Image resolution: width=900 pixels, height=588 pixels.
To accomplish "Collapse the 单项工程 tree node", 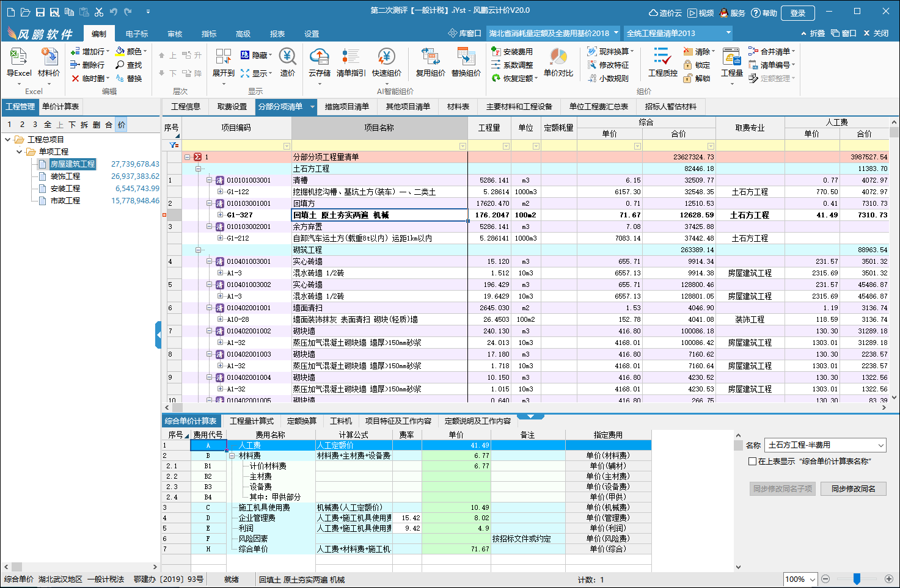I will (x=20, y=151).
